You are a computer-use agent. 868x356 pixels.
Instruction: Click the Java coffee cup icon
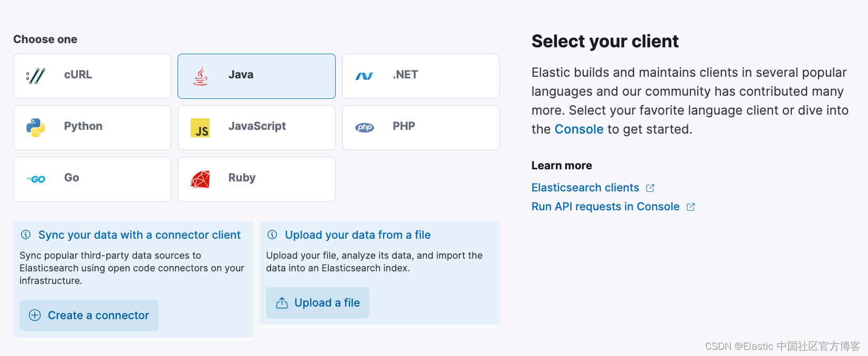click(x=200, y=76)
